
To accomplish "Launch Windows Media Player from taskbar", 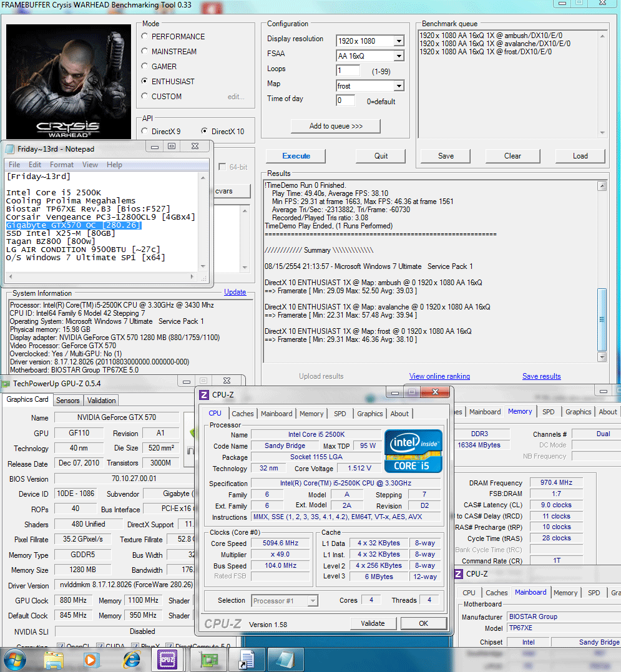I will coord(91,660).
